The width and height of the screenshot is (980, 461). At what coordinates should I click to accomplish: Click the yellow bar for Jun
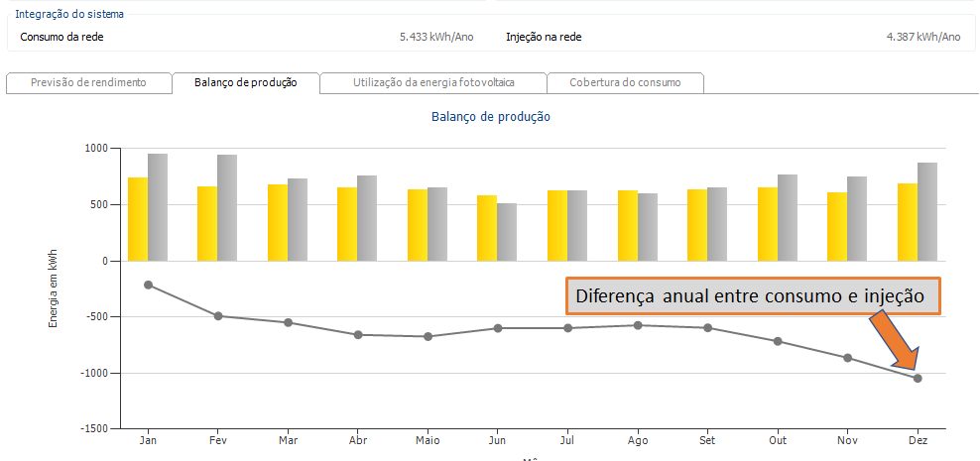tap(487, 228)
